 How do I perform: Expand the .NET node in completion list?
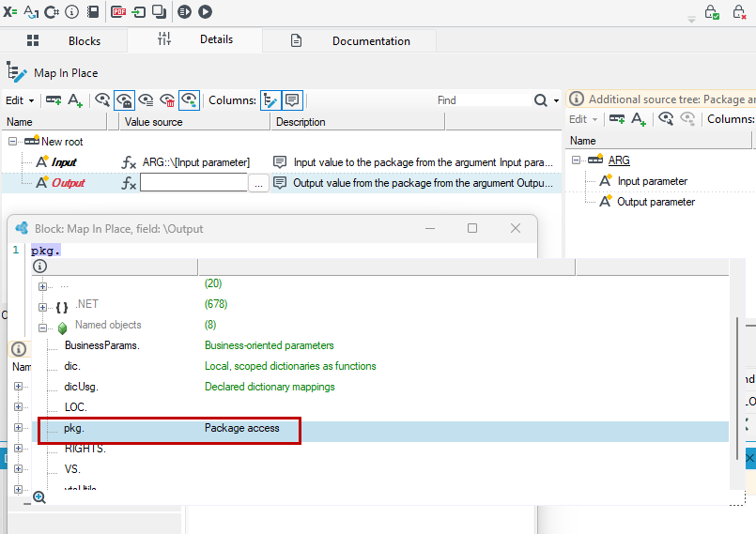42,307
